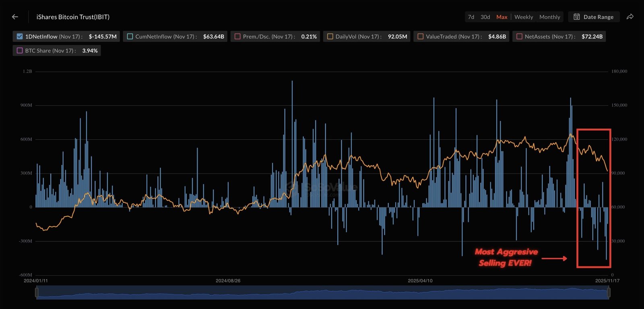Click the calendar icon in Date Range
The image size is (644, 309).
[576, 17]
